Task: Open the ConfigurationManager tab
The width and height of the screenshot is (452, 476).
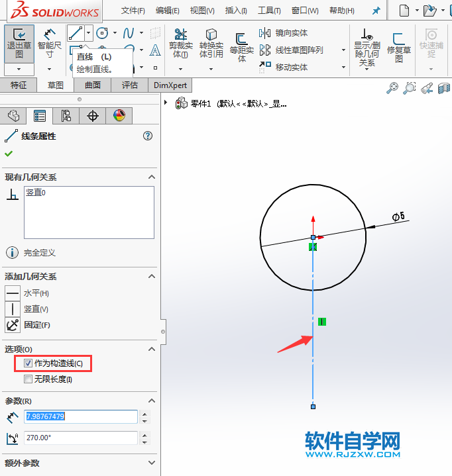Action: tap(66, 116)
